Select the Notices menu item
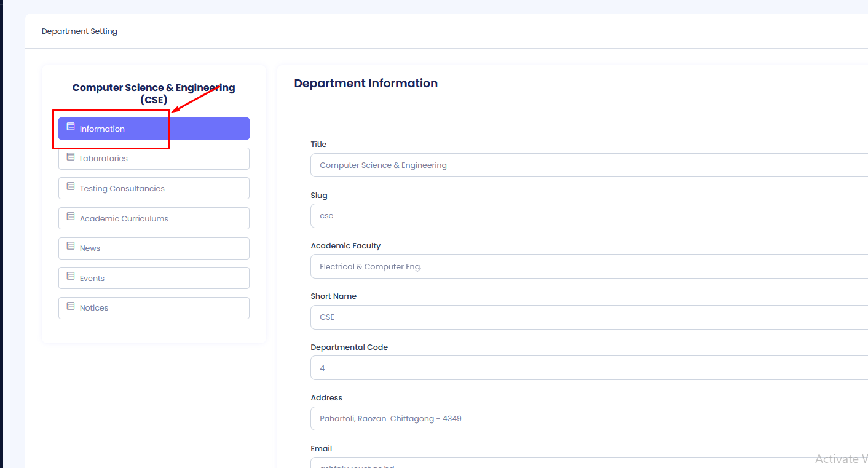The width and height of the screenshot is (868, 468). [154, 308]
